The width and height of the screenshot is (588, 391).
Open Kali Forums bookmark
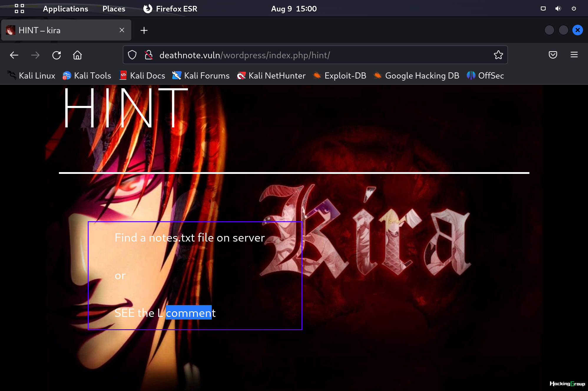coord(201,76)
